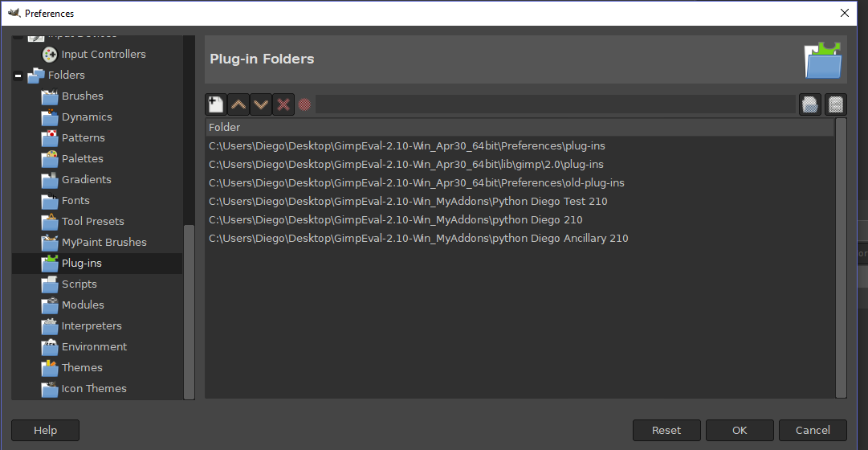Click the Folder column header
The width and height of the screenshot is (868, 450).
click(x=520, y=128)
